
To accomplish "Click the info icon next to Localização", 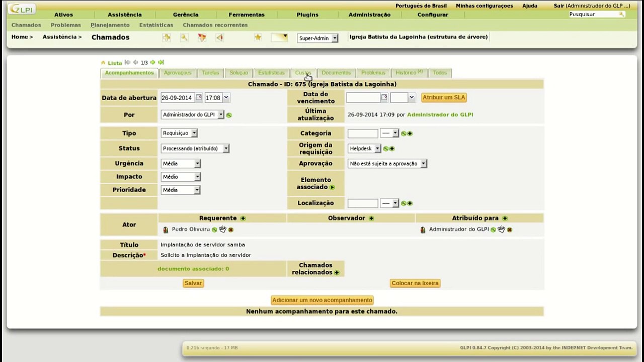I will [x=404, y=203].
